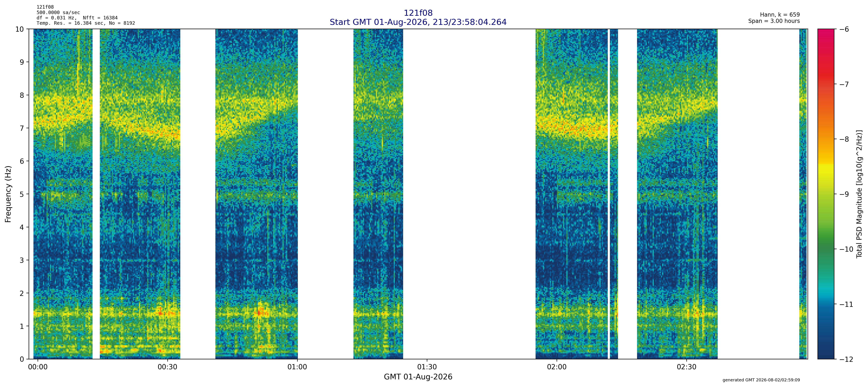868x387 pixels.
Task: Click the "00:30" time axis tick label
Action: tap(168, 367)
